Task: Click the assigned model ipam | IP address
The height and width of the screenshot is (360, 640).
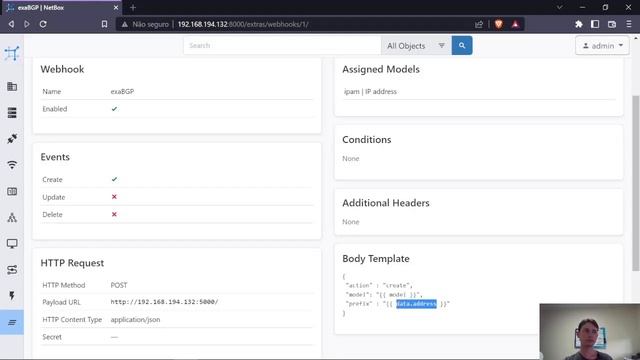Action: tap(370, 91)
